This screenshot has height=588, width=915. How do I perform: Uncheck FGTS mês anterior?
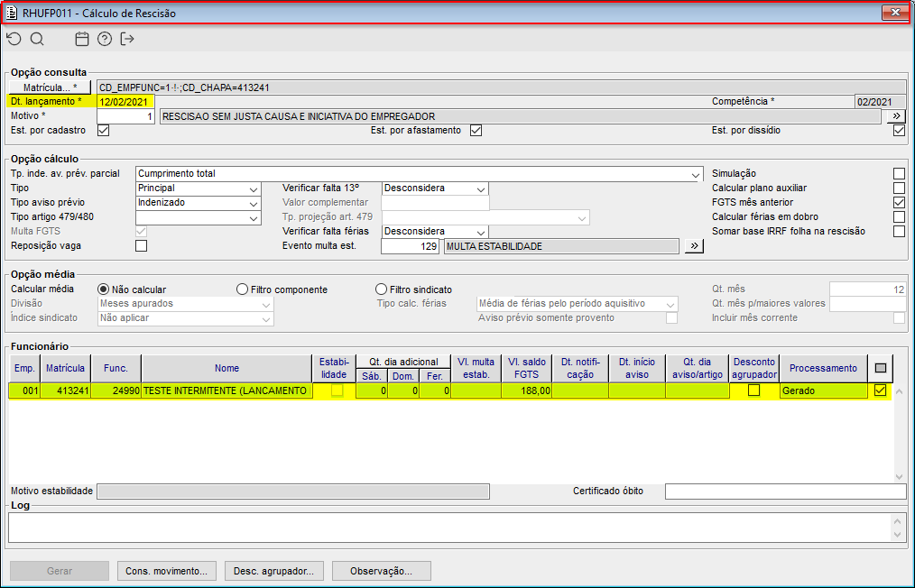pos(900,202)
